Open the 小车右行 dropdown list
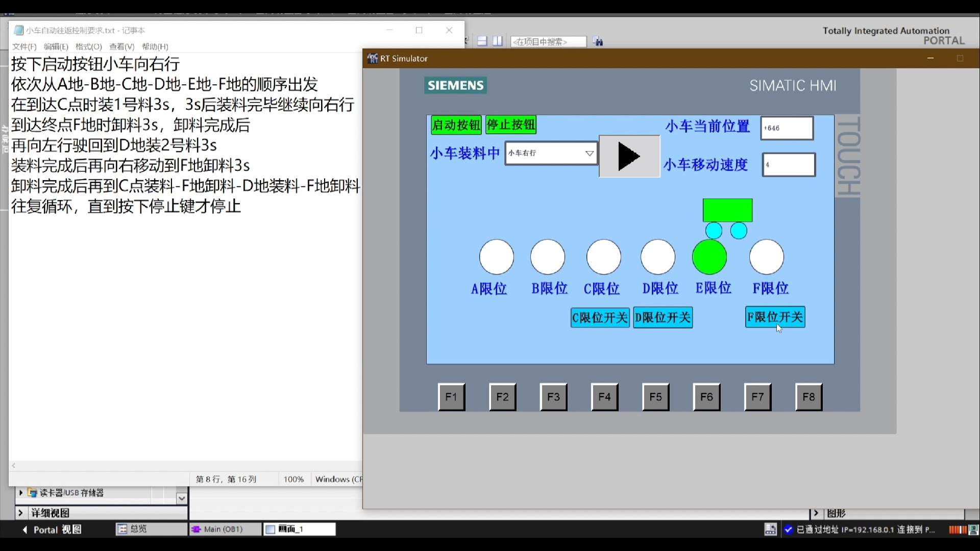This screenshot has width=980, height=551. pyautogui.click(x=589, y=153)
